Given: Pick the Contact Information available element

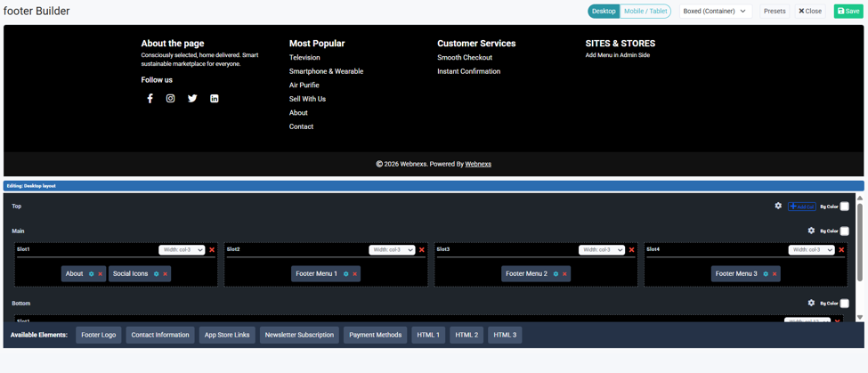Looking at the screenshot, I should pyautogui.click(x=160, y=335).
